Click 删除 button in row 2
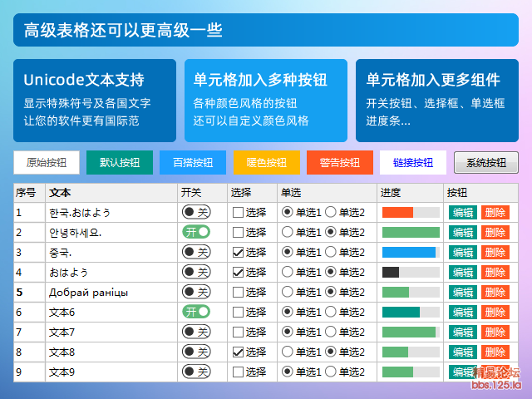532x399 pixels. [495, 233]
